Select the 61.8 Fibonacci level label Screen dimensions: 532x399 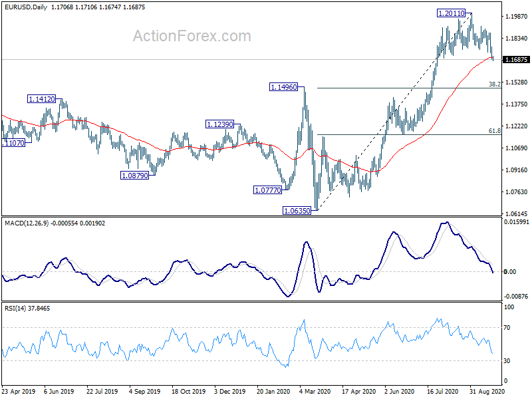click(x=494, y=130)
